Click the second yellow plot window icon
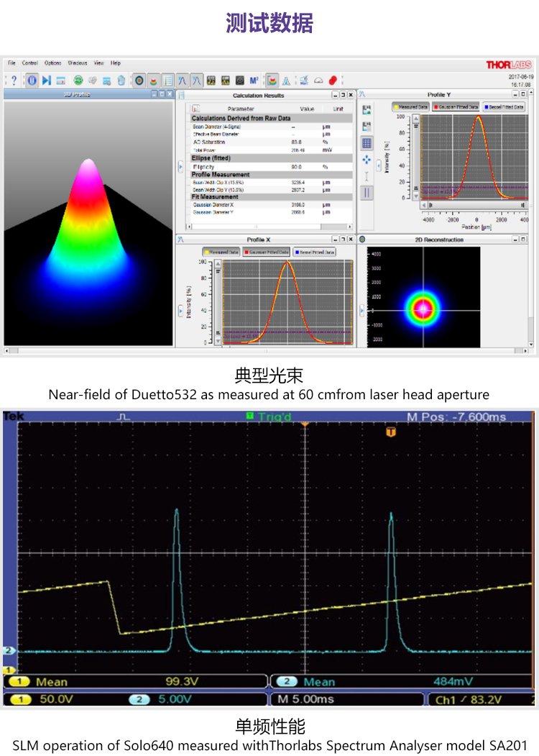Image resolution: width=539 pixels, height=756 pixels. 226,81
